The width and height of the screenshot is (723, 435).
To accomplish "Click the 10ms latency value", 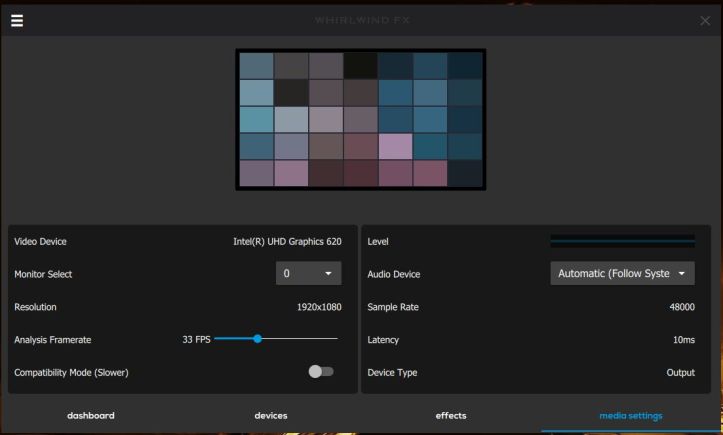I will pyautogui.click(x=683, y=339).
